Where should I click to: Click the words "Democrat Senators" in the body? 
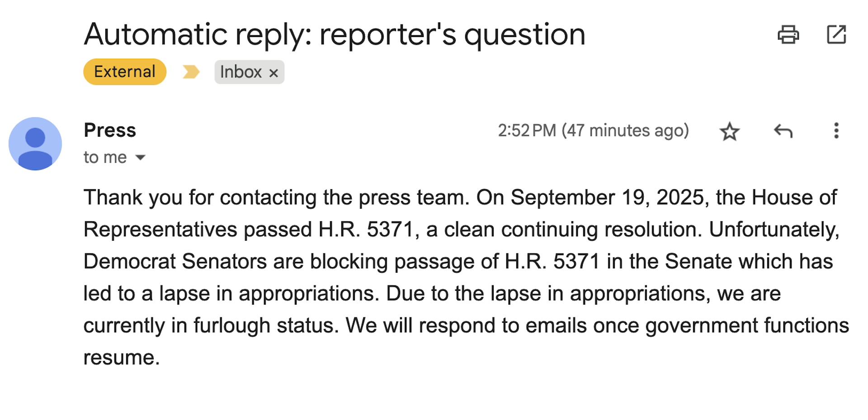click(175, 261)
